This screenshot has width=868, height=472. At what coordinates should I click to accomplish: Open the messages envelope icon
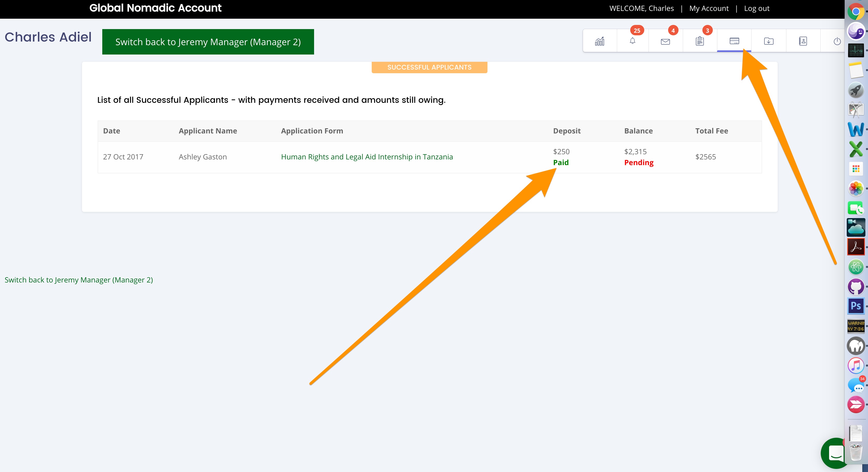click(665, 42)
